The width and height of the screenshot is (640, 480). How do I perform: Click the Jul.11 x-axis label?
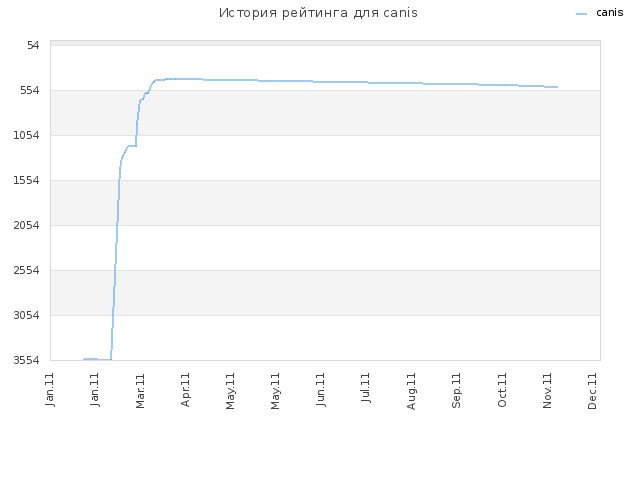(x=366, y=387)
